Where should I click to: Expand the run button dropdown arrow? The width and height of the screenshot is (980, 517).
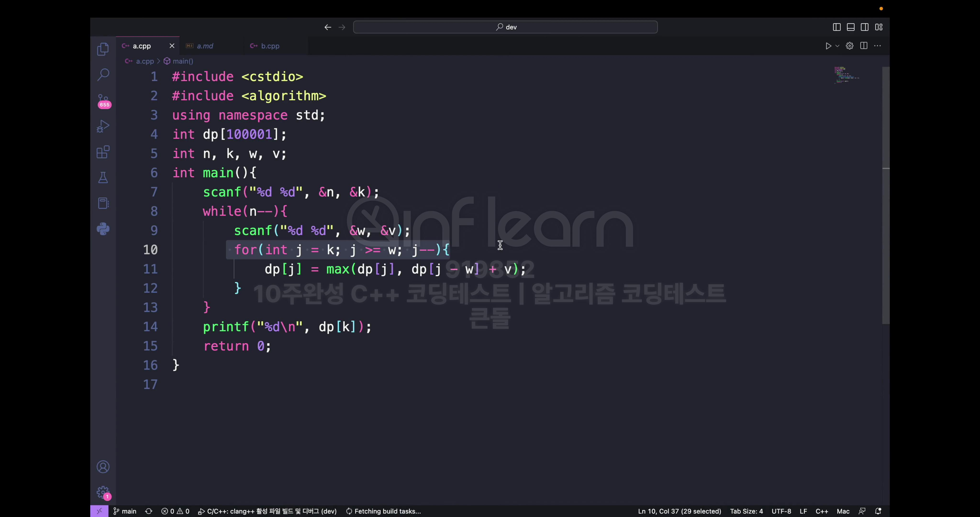[x=837, y=46]
